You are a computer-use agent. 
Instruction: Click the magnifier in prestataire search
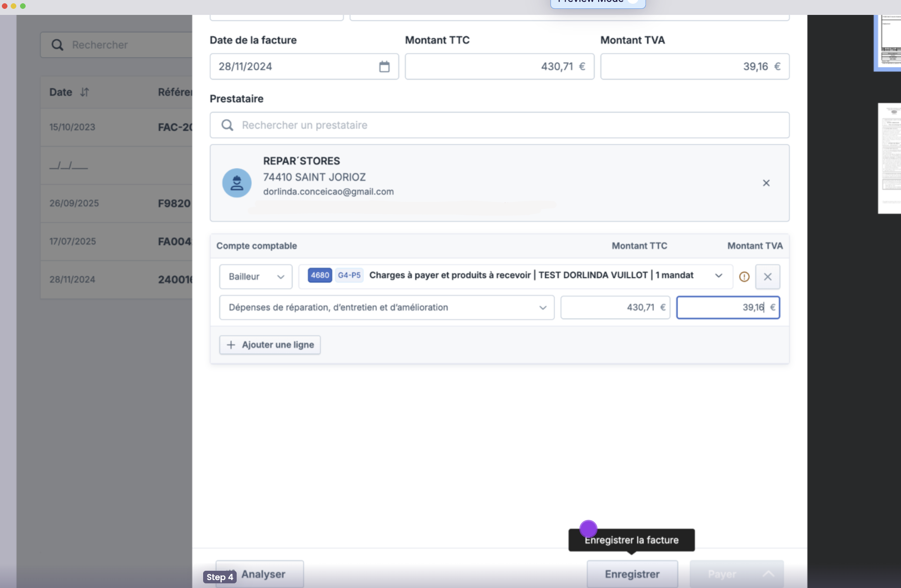(227, 125)
